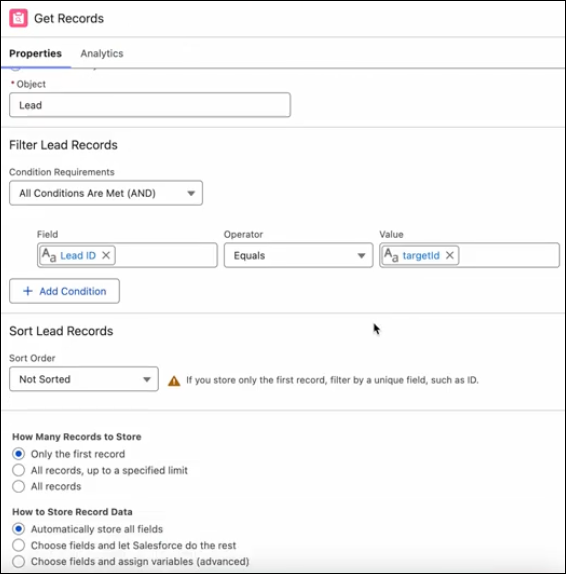Click the text type icon beside targetId

391,255
